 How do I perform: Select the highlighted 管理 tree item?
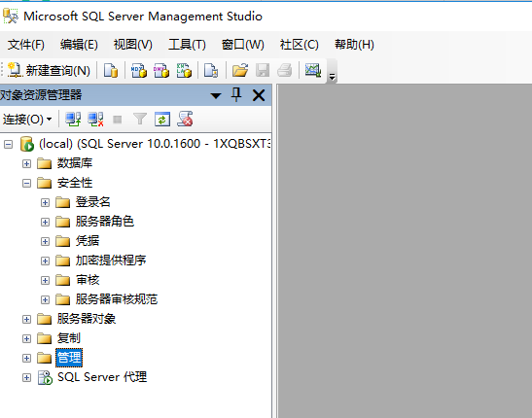coord(69,358)
